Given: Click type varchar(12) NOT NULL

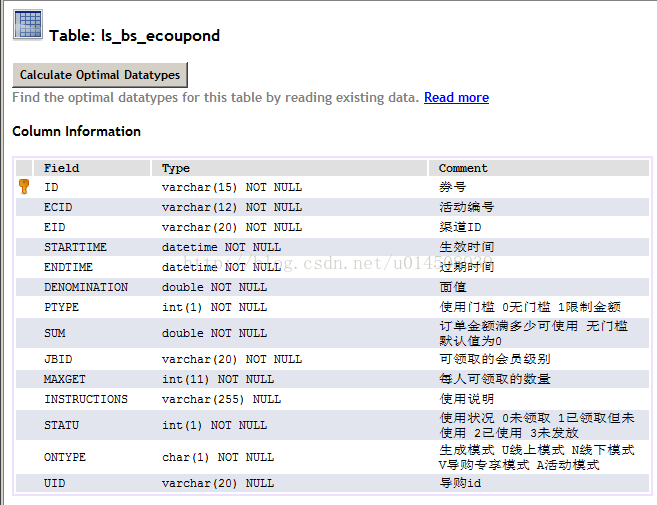Looking at the screenshot, I should (232, 207).
